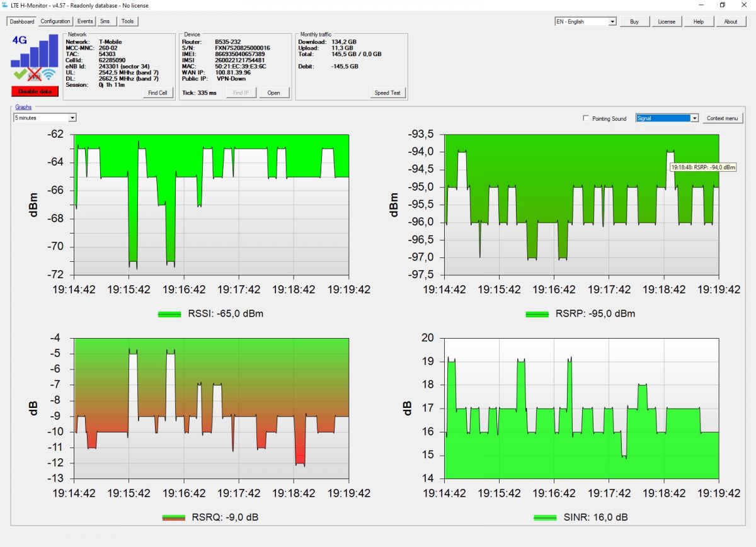Screen dimensions: 756x547
Task: Enable the Pointing Sound checkbox
Action: [587, 118]
